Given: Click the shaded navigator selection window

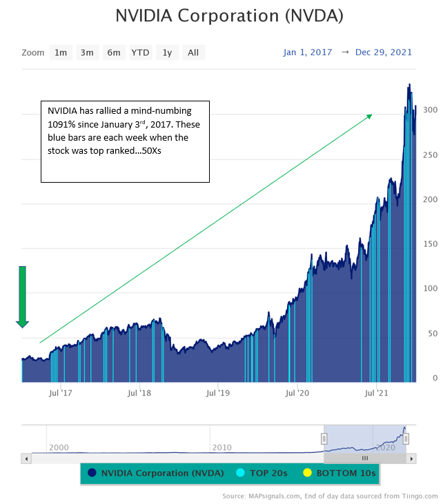Looking at the screenshot, I should pos(365,439).
